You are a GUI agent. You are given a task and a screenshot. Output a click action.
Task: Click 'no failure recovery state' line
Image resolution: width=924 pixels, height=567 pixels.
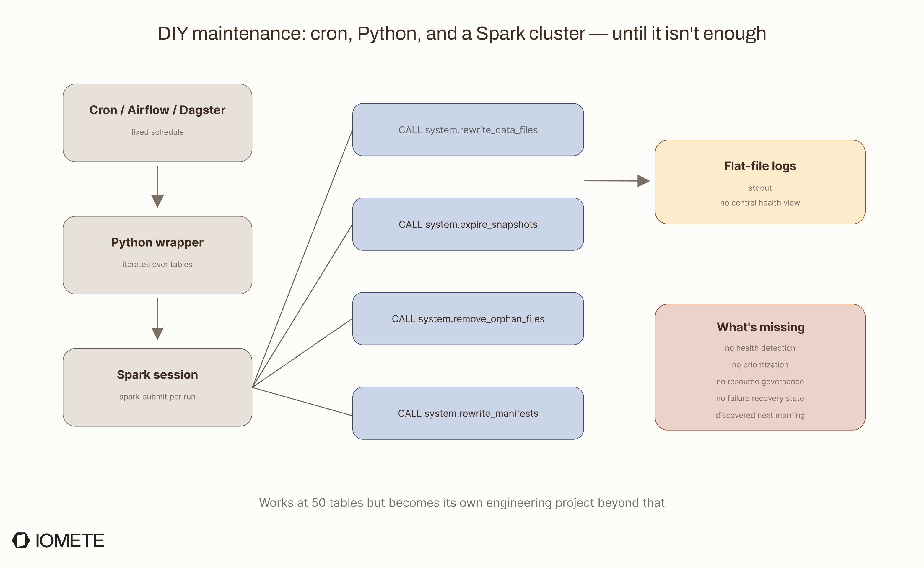760,398
